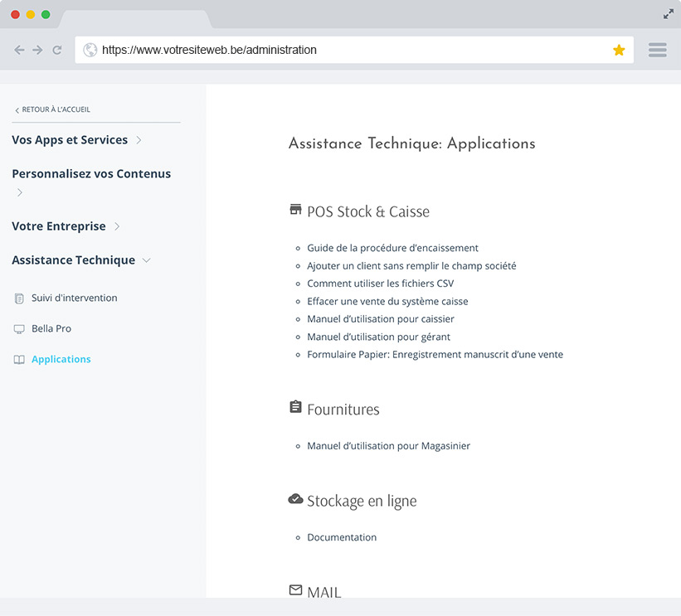681x616 pixels.
Task: Select Applications in the sidebar
Action: [x=61, y=360]
